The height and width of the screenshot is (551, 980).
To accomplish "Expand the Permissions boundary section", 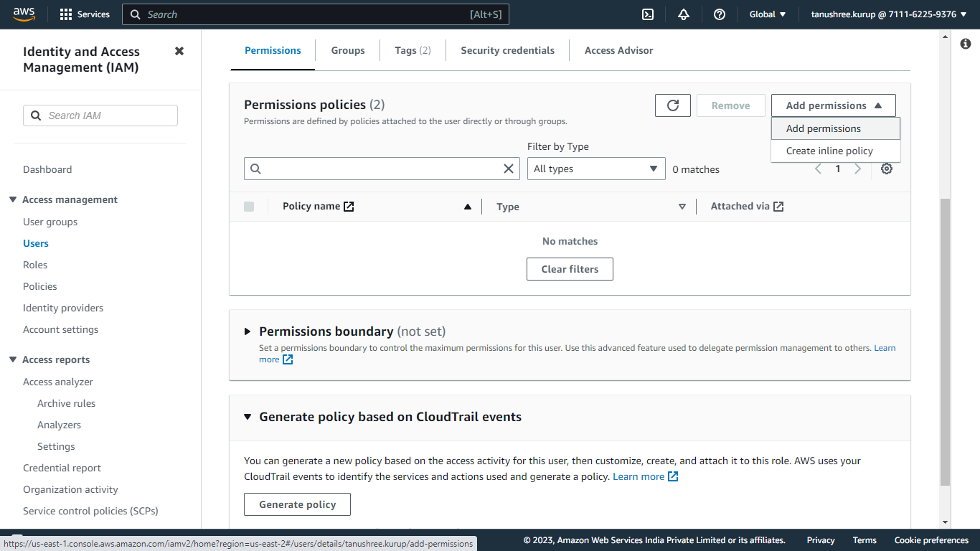I will [x=248, y=331].
